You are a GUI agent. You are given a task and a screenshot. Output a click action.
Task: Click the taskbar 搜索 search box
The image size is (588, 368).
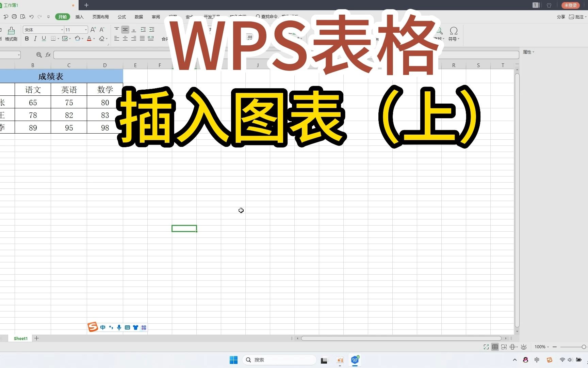[x=279, y=360]
